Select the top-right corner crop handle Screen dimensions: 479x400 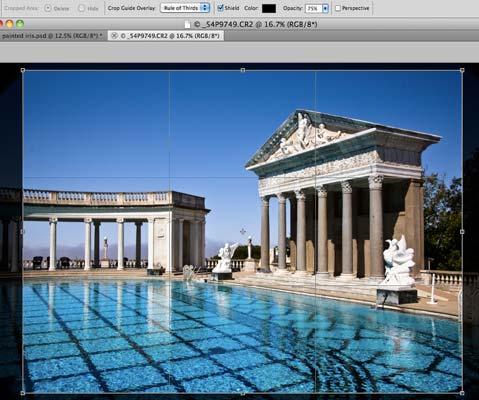[x=462, y=70]
